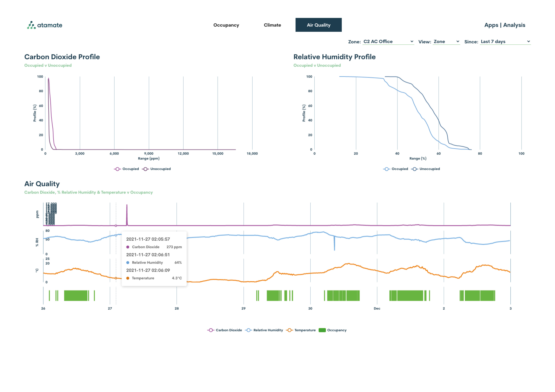Toggle the Carbon Dioxide series in the Air Quality legend

coord(224,330)
